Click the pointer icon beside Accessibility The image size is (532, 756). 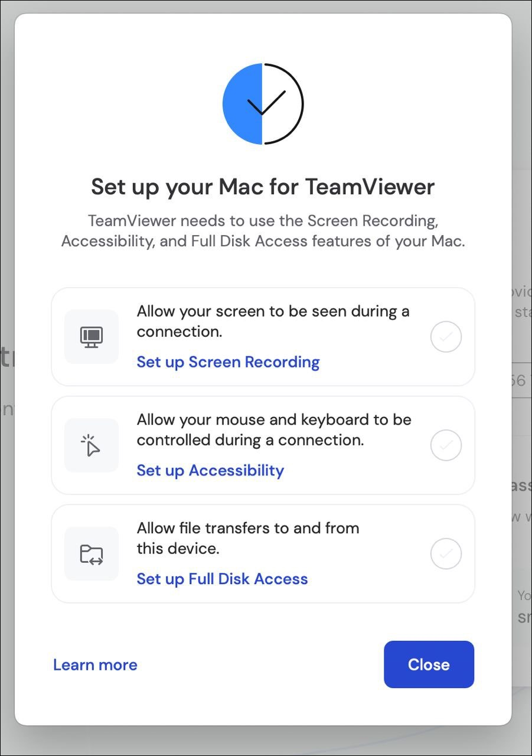[x=91, y=445]
